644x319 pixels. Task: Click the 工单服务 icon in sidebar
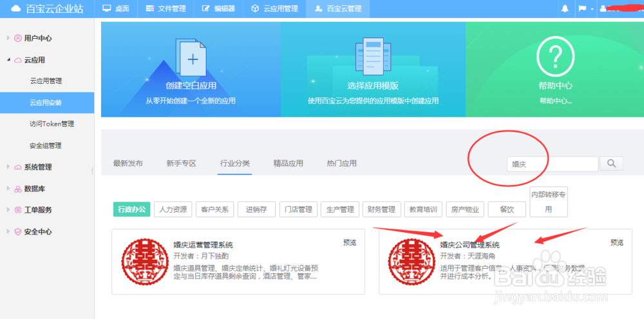(17, 210)
